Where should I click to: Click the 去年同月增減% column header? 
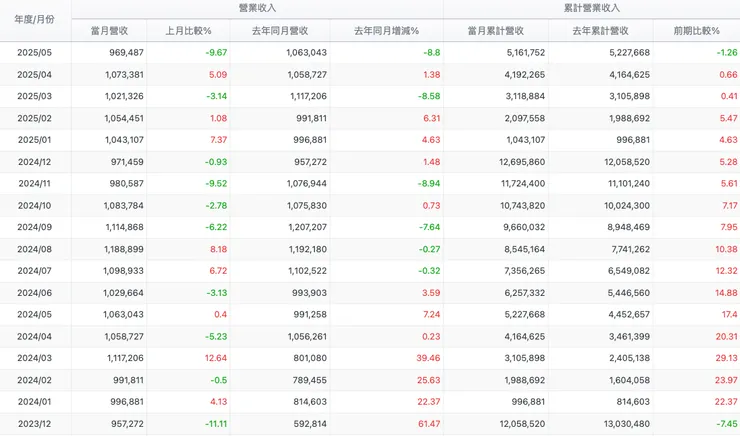click(387, 31)
